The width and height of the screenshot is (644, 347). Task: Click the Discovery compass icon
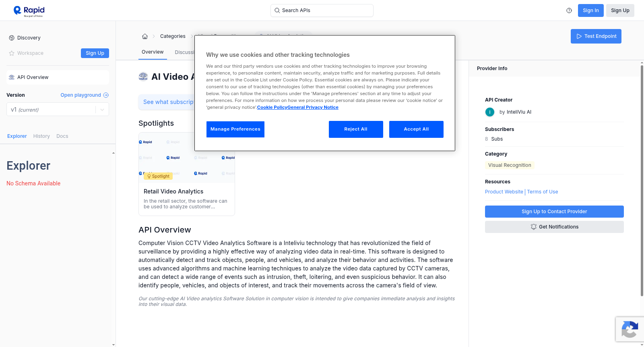pos(12,38)
